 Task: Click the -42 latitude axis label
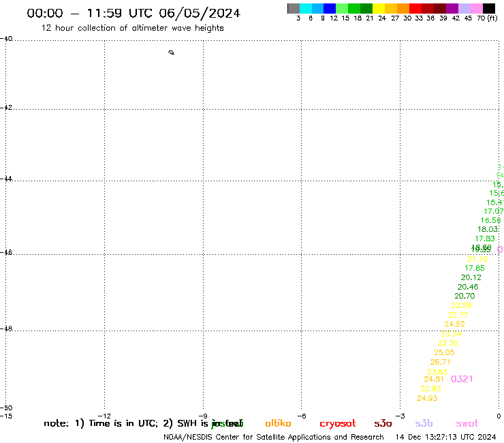[6, 107]
